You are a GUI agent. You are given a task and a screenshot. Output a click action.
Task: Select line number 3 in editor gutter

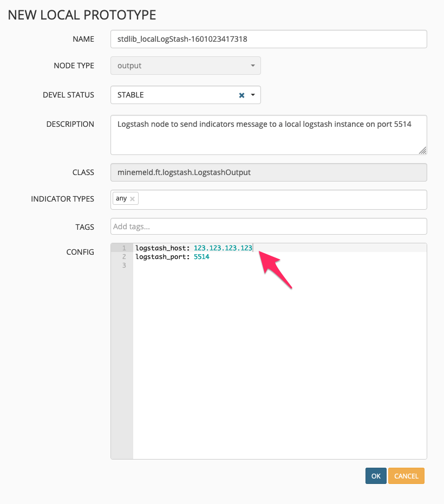tap(124, 265)
